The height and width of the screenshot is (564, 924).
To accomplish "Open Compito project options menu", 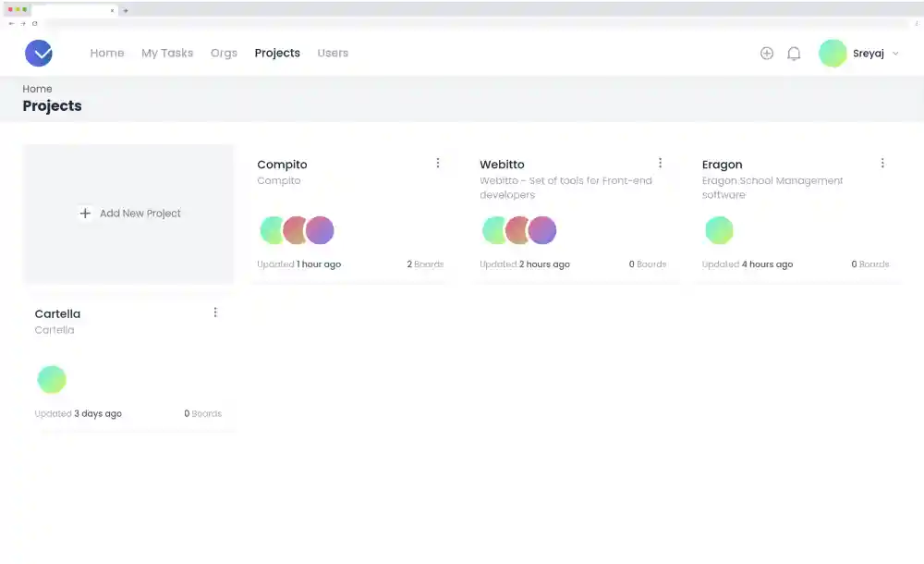I will pyautogui.click(x=438, y=163).
